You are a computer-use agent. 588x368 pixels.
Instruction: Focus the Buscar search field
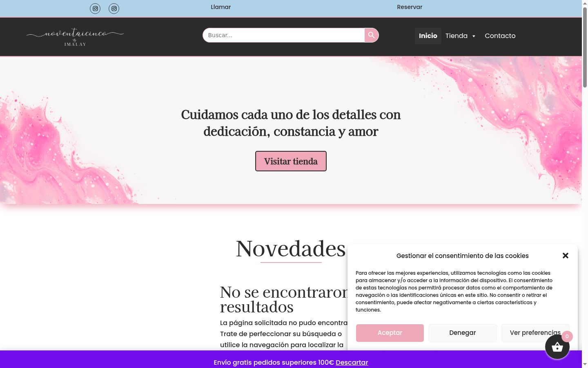284,35
